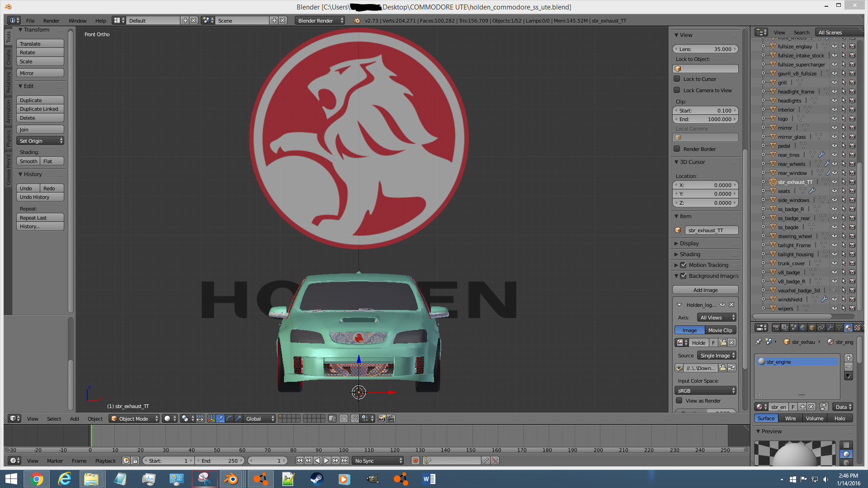868x488 pixels.
Task: Enable Lock to Cursor checkbox
Action: [x=677, y=79]
